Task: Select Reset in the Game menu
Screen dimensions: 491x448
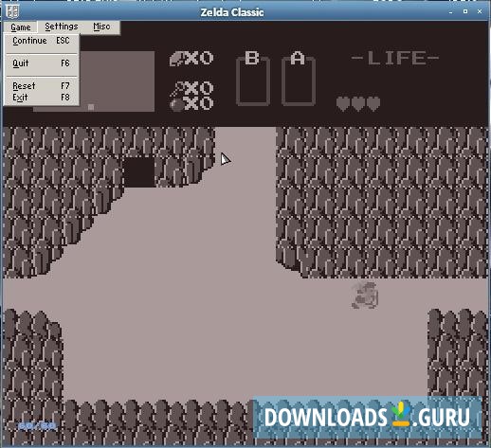Action: point(41,86)
